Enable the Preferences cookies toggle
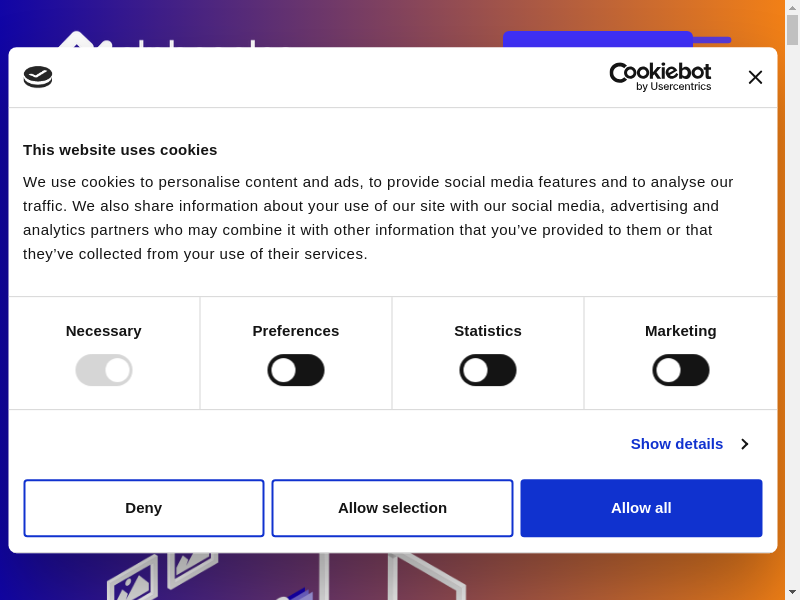Screen dimensions: 800x600 coord(296,370)
